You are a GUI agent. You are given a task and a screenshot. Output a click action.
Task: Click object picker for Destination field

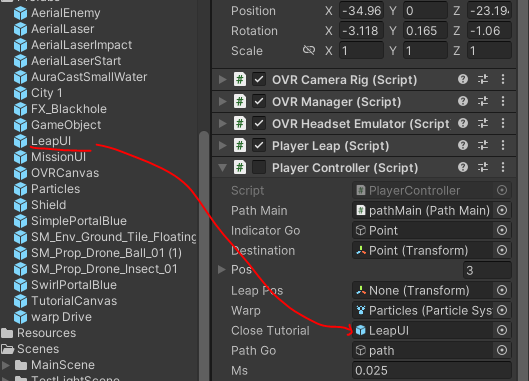(502, 250)
